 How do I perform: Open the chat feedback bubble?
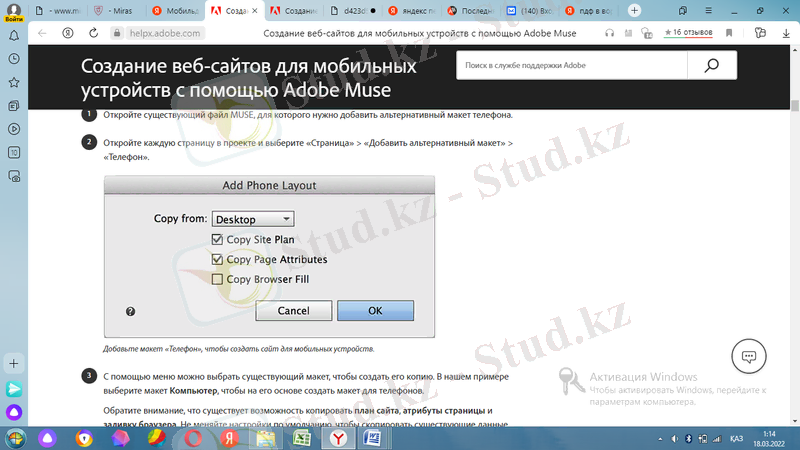coord(748,356)
